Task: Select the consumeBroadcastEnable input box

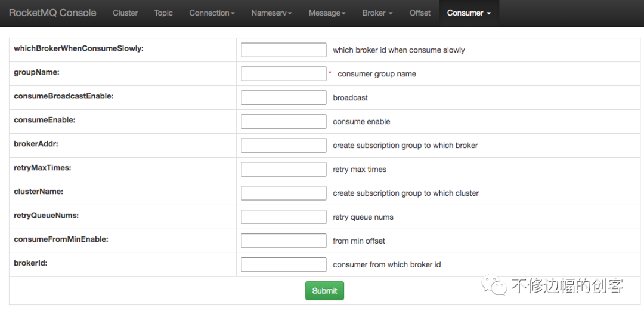Action: (283, 98)
